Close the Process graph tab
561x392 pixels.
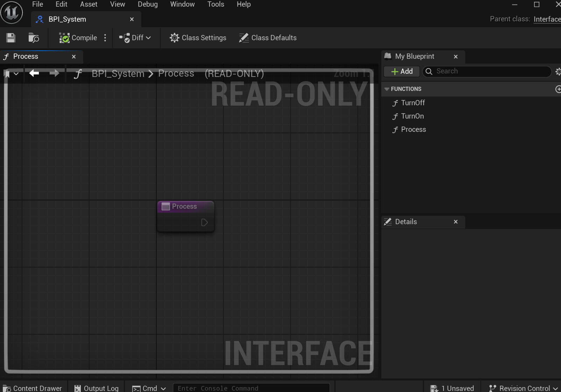click(x=74, y=57)
